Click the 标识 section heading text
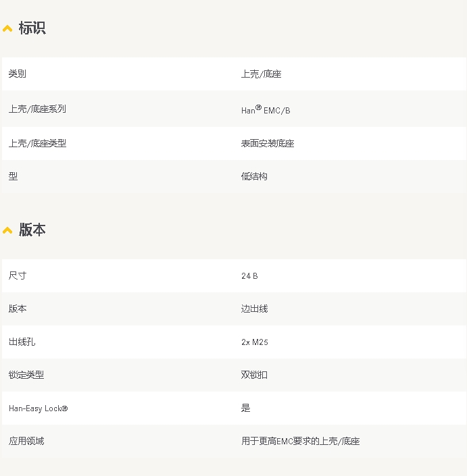The height and width of the screenshot is (476, 467). click(32, 28)
